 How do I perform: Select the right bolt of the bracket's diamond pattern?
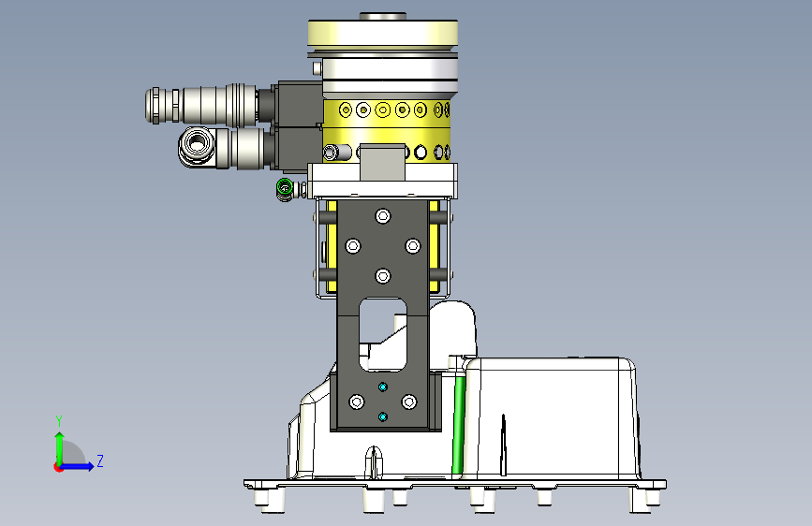click(413, 245)
